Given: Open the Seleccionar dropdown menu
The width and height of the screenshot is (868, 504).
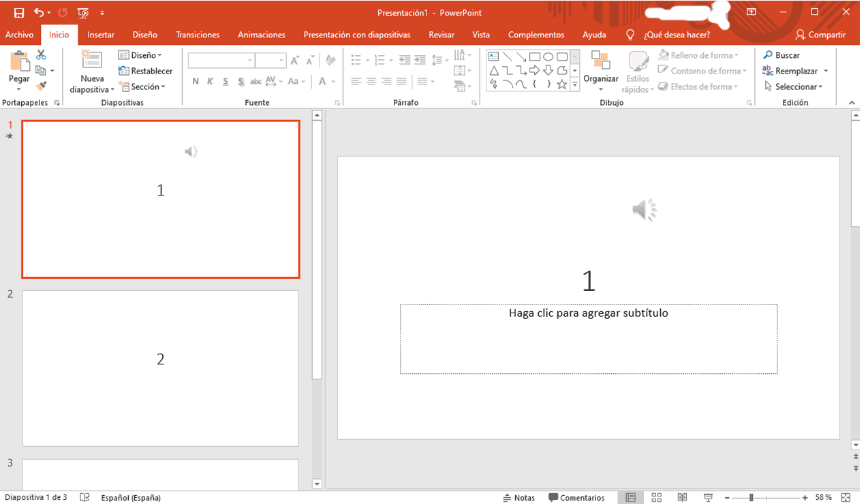Looking at the screenshot, I should pos(794,86).
